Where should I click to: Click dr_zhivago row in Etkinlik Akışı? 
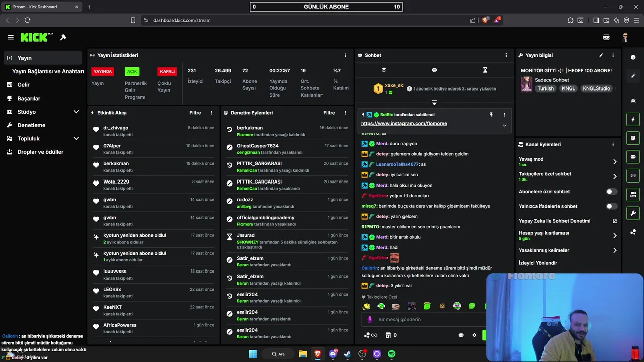[154, 131]
